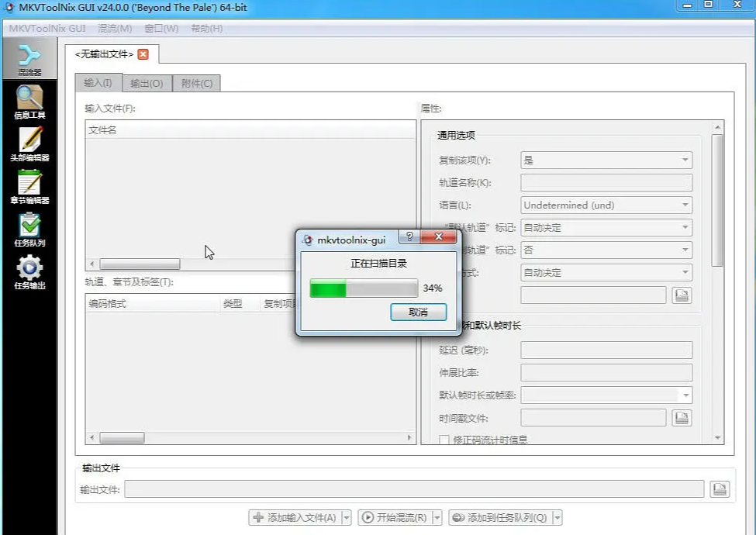The width and height of the screenshot is (756, 535).
Task: Click the 类型 column header
Action: point(240,304)
